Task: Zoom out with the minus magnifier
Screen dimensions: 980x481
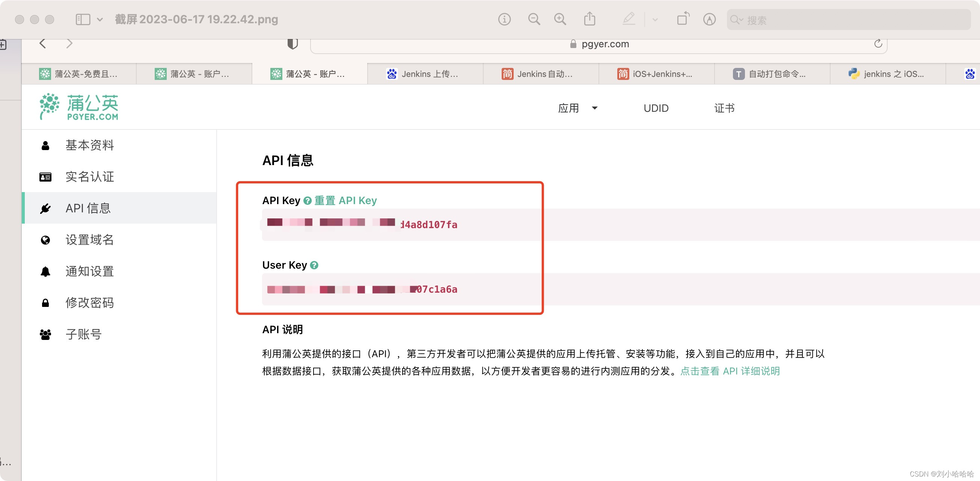Action: (x=534, y=19)
